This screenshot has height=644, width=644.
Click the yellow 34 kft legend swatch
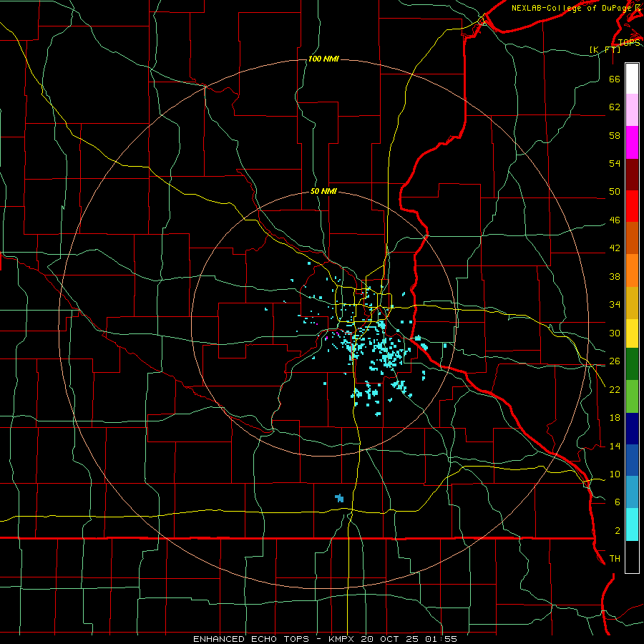[x=632, y=333]
